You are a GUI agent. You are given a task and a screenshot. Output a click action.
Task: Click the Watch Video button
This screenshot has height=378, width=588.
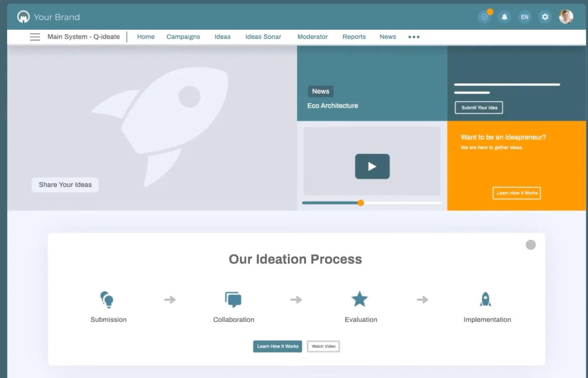[x=323, y=346]
